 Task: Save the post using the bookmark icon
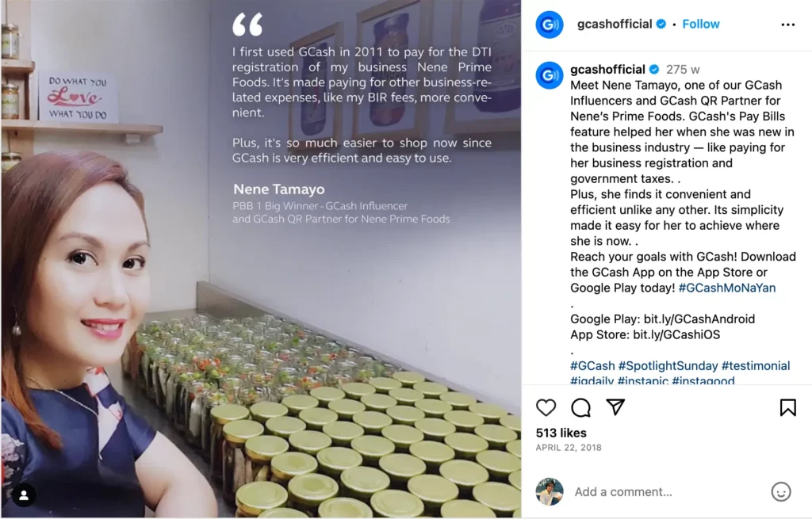pyautogui.click(x=787, y=408)
